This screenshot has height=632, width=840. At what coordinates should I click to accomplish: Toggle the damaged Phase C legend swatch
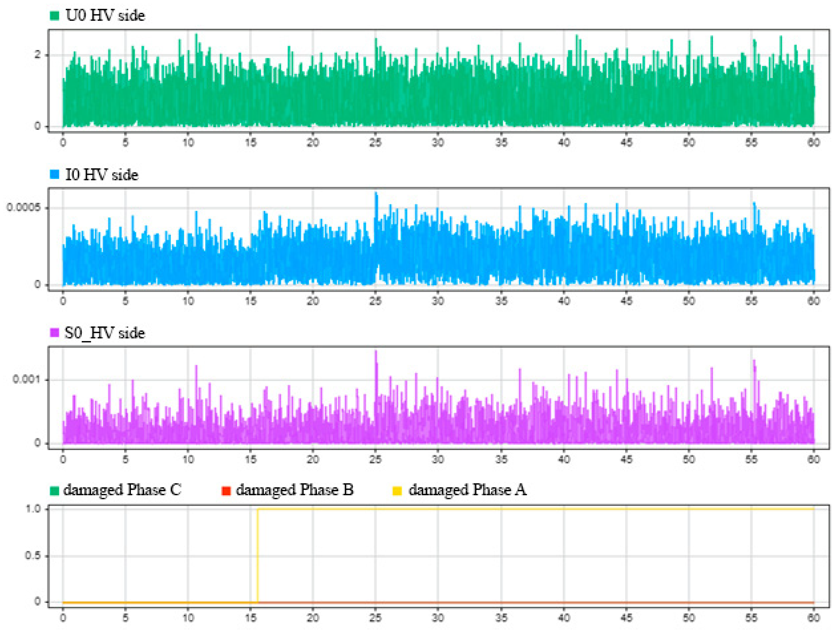click(54, 491)
